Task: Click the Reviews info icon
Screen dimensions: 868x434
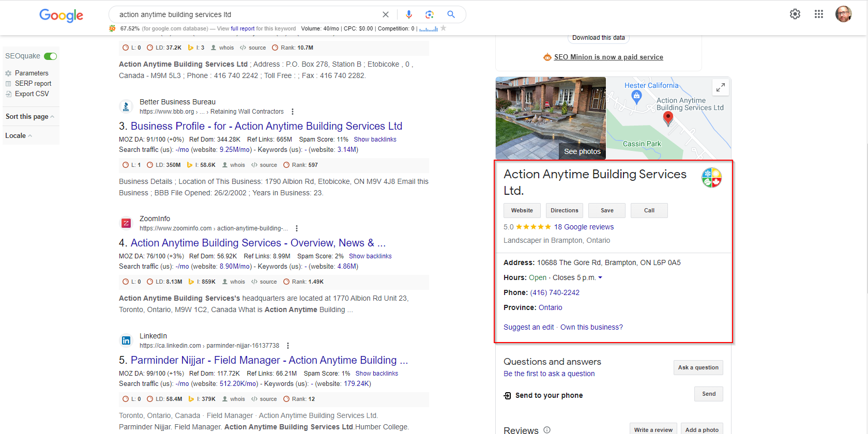Action: 547,430
